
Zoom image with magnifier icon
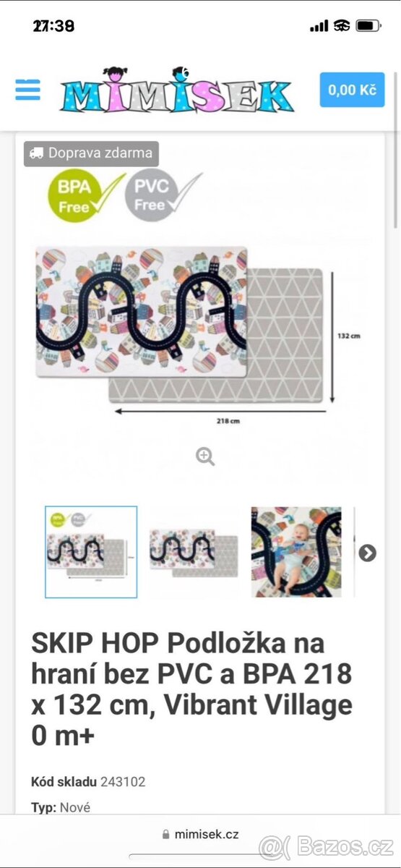tap(205, 456)
